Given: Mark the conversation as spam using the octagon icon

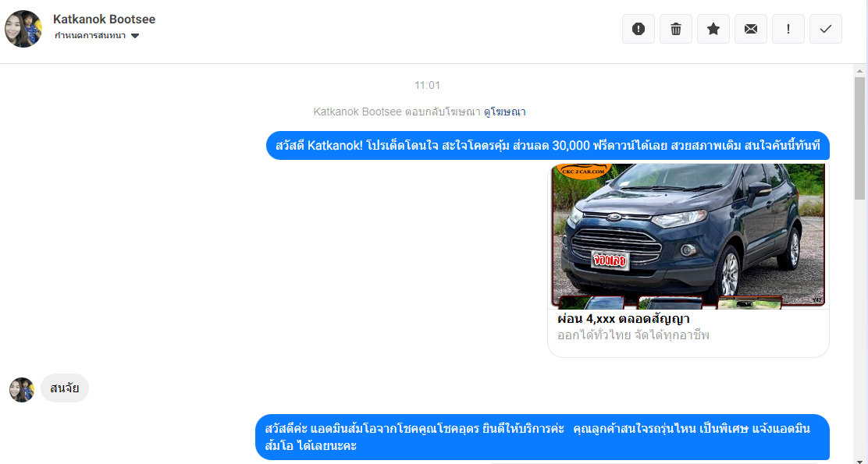Looking at the screenshot, I should pos(639,29).
